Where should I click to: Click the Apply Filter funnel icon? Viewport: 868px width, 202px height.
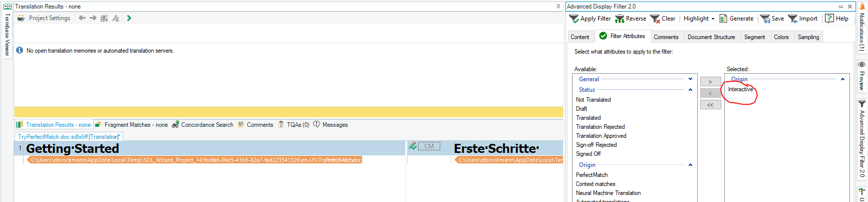point(574,19)
